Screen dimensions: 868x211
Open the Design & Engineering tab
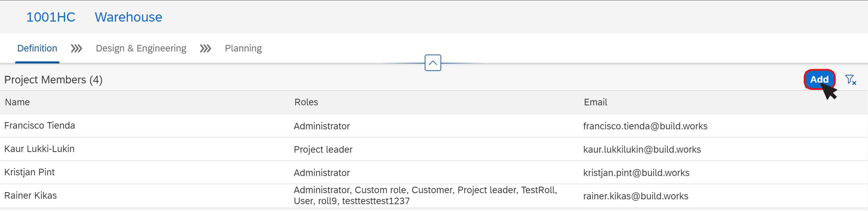coord(141,48)
